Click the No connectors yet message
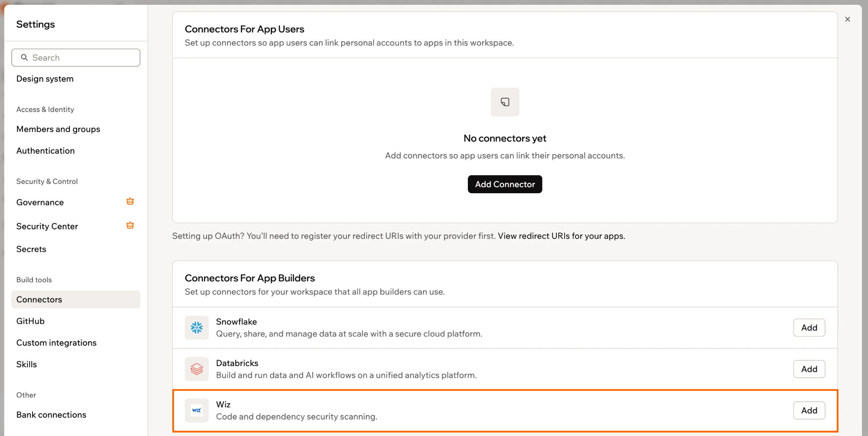 tap(505, 138)
